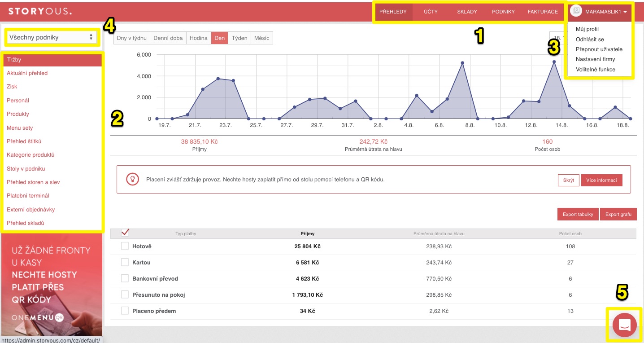The image size is (644, 343).
Task: Check the Přesunuto na pokoj row checkbox
Action: tap(125, 295)
